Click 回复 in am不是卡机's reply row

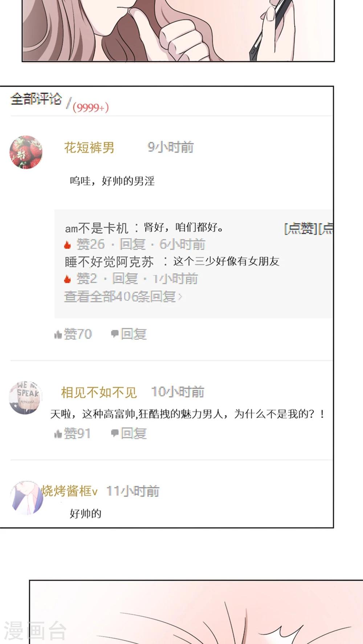tap(132, 244)
